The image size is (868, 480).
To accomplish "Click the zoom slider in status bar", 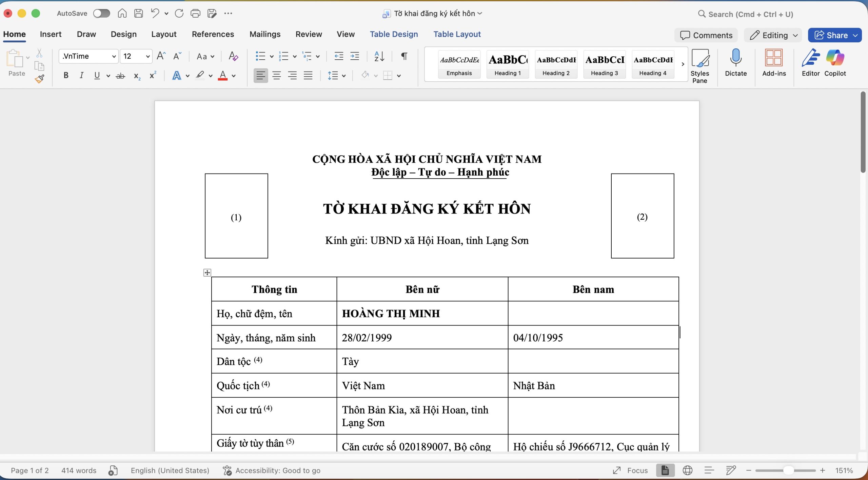I will 789,471.
